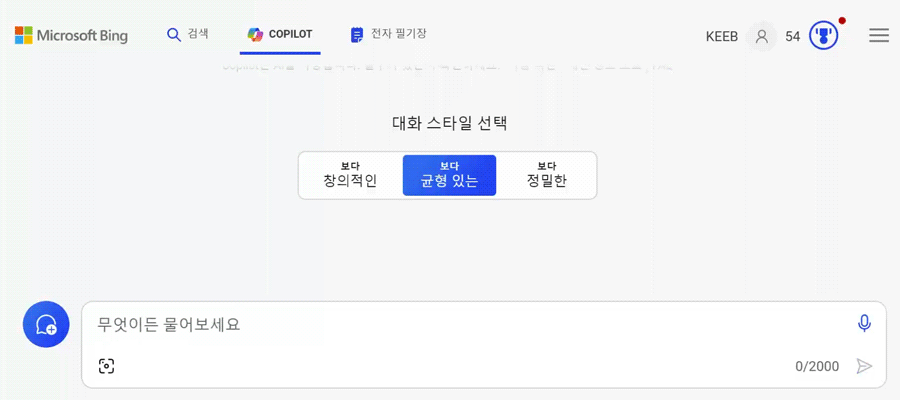Viewport: 900px width, 400px height.
Task: Click the KEEB account name
Action: click(x=722, y=36)
